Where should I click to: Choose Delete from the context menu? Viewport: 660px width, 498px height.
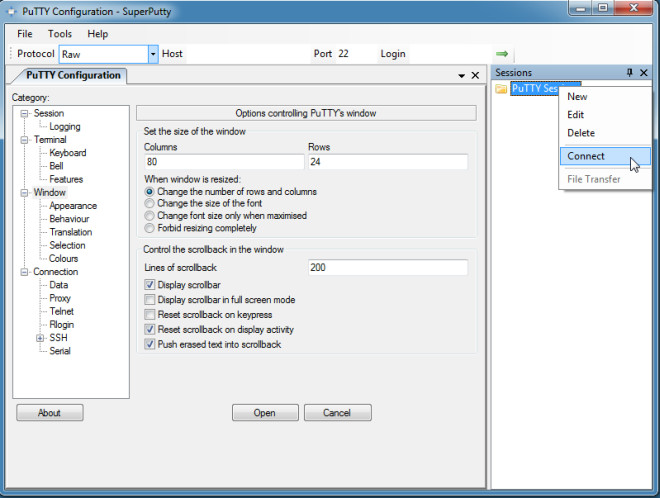click(605, 133)
